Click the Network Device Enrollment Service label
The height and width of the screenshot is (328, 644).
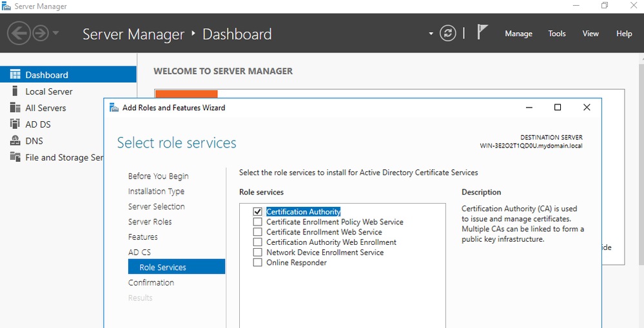(x=325, y=253)
